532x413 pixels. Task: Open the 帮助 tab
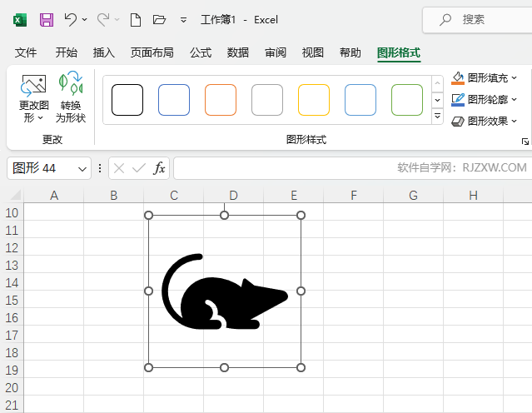(351, 53)
